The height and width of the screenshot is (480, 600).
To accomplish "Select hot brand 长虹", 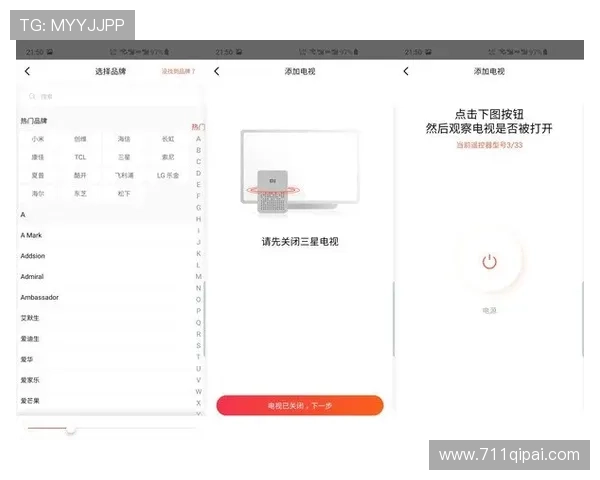I will point(168,139).
